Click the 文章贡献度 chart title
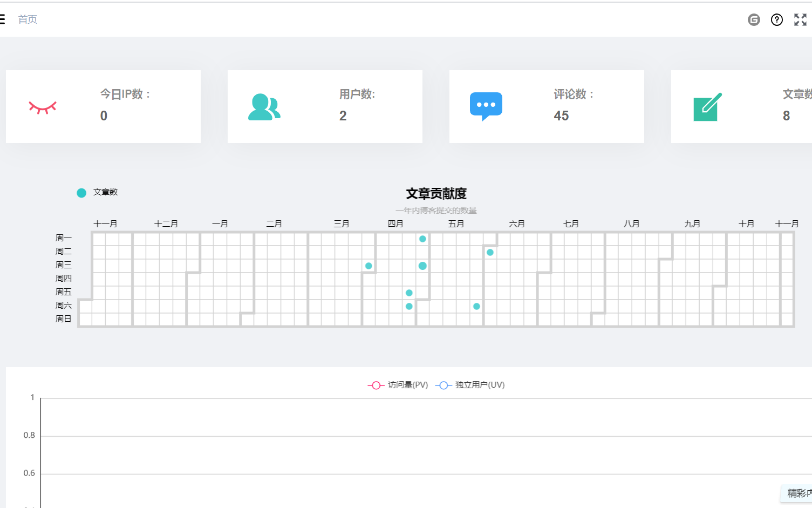This screenshot has height=508, width=812. pos(436,193)
